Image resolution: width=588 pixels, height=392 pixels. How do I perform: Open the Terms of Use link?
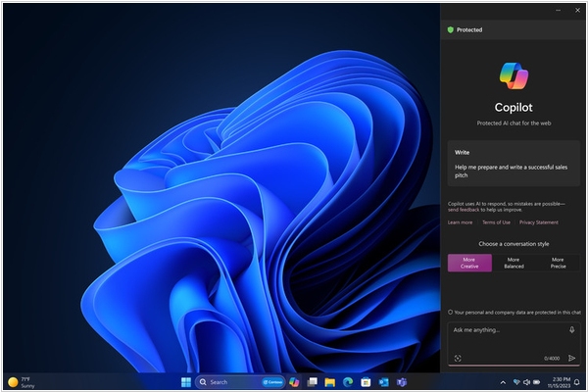pos(496,222)
